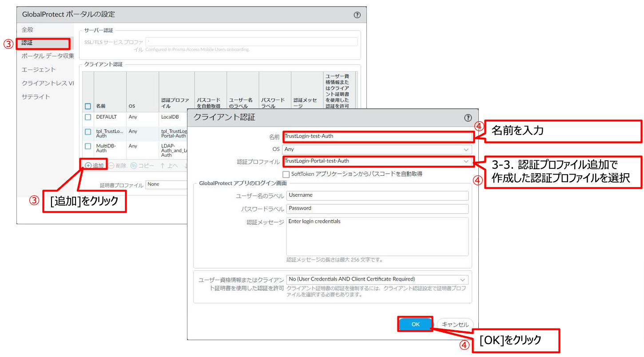Click the LocalDB profile cell
This screenshot has height=357, width=644.
point(170,117)
